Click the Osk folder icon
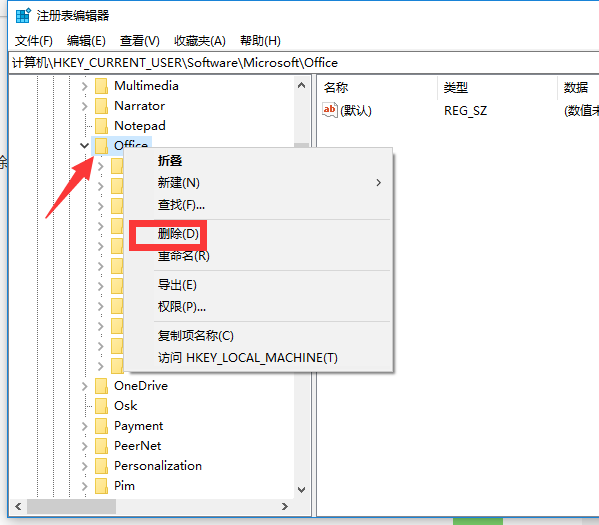 tap(101, 406)
